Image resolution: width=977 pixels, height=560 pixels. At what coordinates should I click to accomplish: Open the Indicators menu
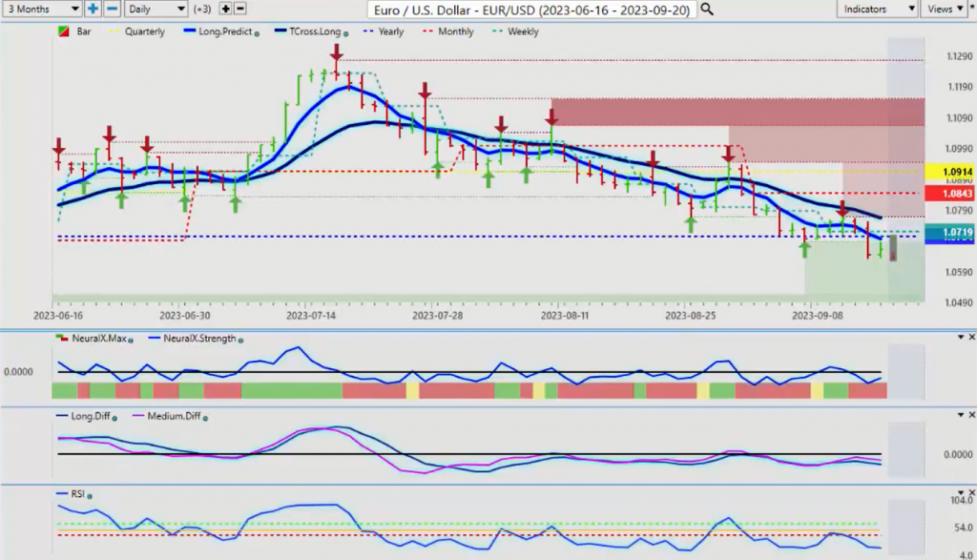(878, 9)
